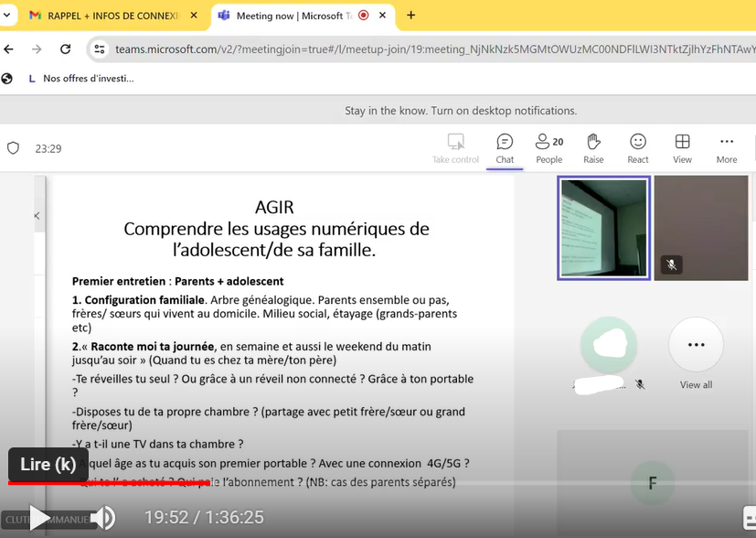Open the React emoji options

638,147
